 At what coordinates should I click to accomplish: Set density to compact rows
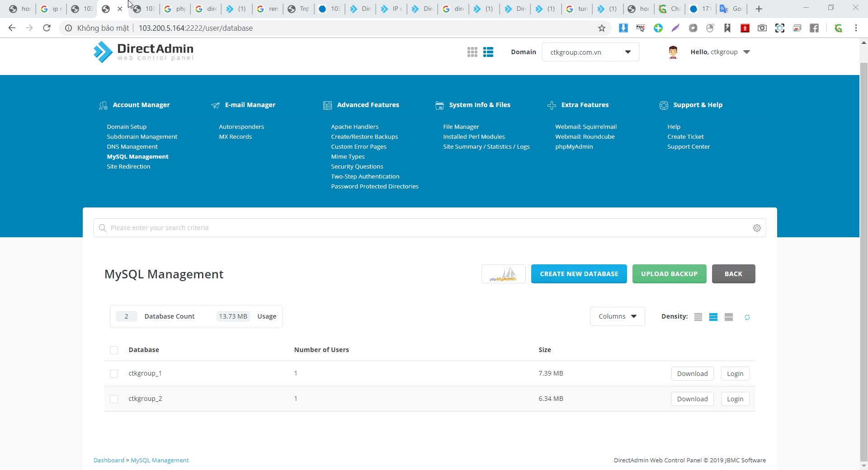click(x=698, y=317)
